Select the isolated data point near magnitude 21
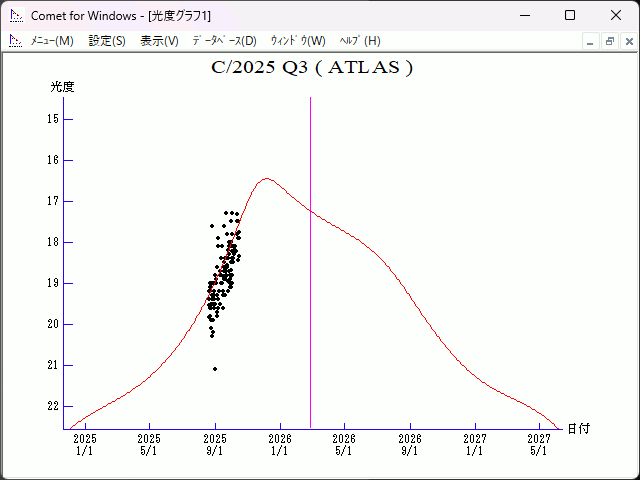Viewport: 640px width, 480px height. (x=215, y=369)
